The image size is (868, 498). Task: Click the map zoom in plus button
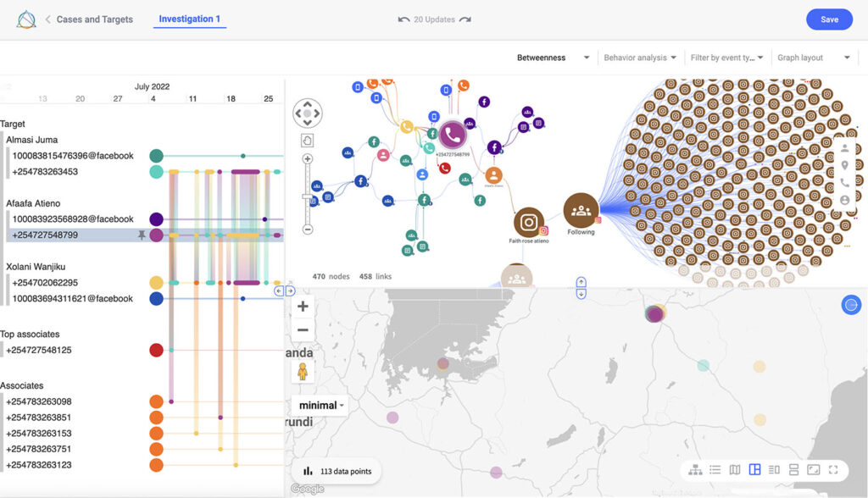(303, 307)
